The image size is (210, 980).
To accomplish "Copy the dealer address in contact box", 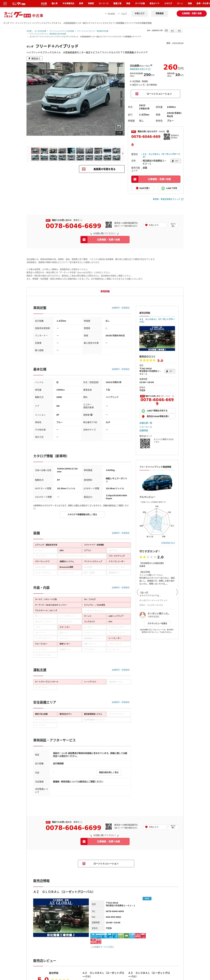I will pyautogui.click(x=175, y=161).
